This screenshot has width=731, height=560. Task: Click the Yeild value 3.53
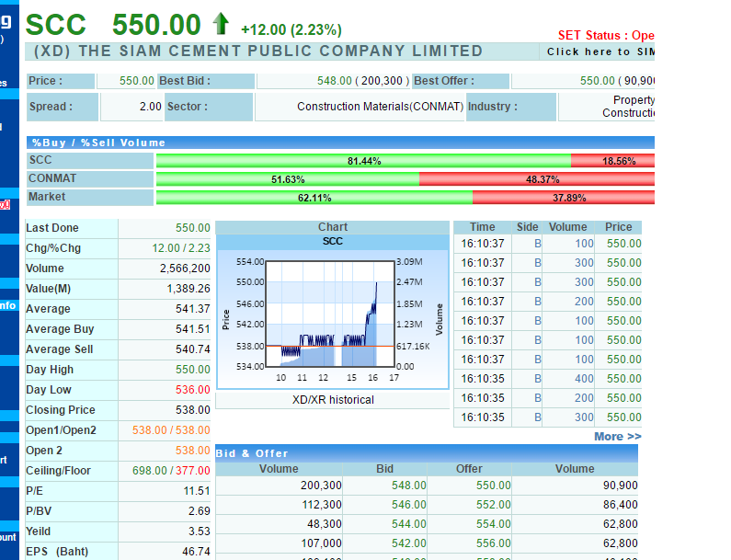(x=199, y=531)
